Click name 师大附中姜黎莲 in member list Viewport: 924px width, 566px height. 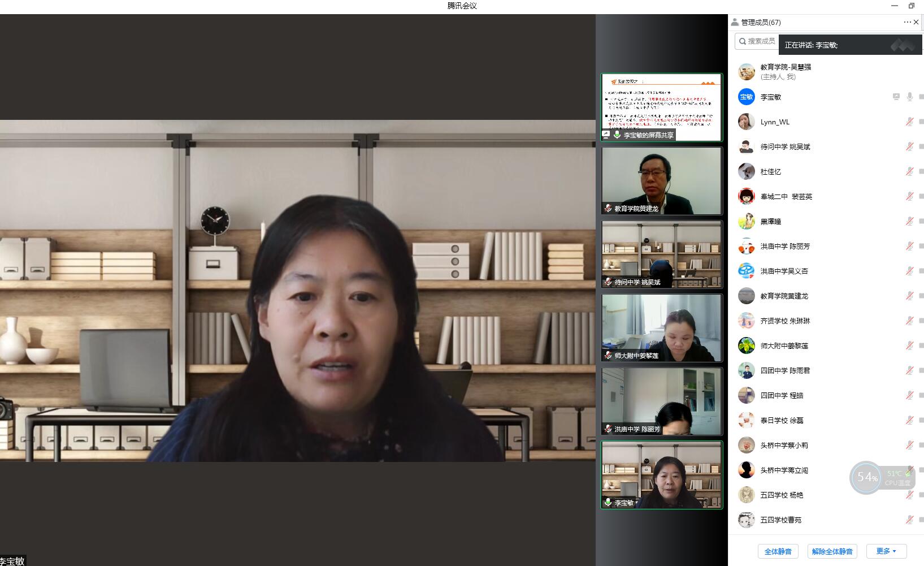click(x=784, y=345)
